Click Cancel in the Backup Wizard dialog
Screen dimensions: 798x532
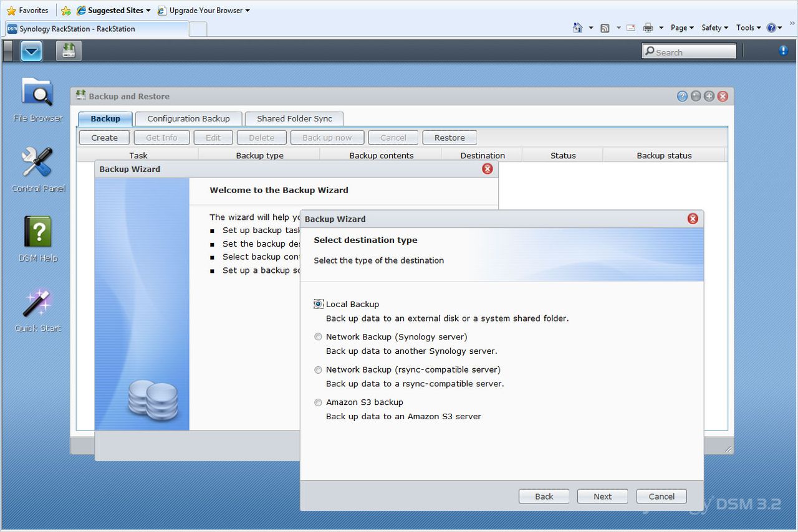pyautogui.click(x=661, y=496)
